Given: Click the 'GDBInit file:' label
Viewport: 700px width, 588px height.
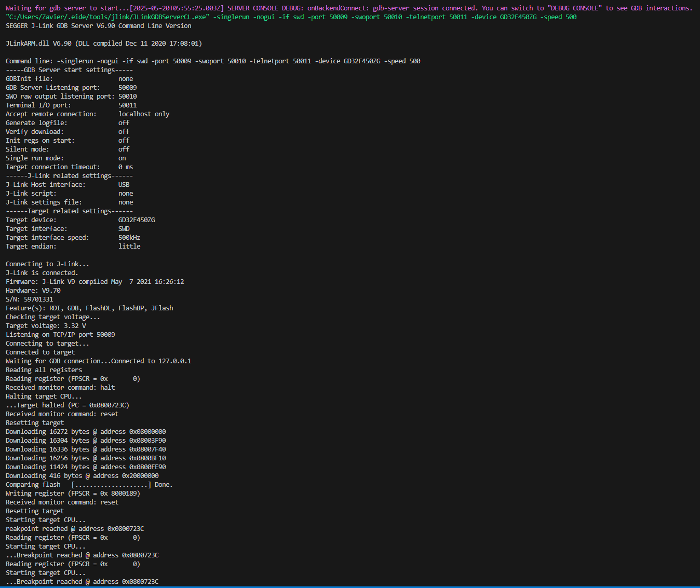Looking at the screenshot, I should tap(29, 79).
